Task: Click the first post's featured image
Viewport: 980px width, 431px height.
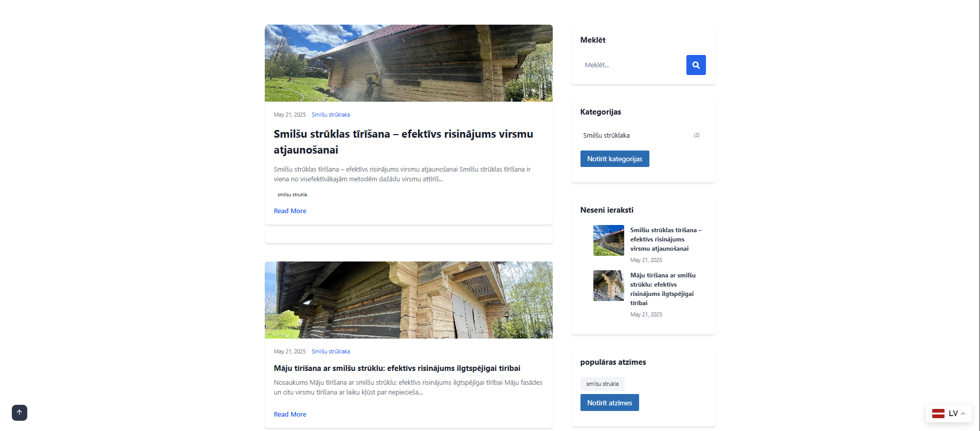Action: (x=408, y=63)
